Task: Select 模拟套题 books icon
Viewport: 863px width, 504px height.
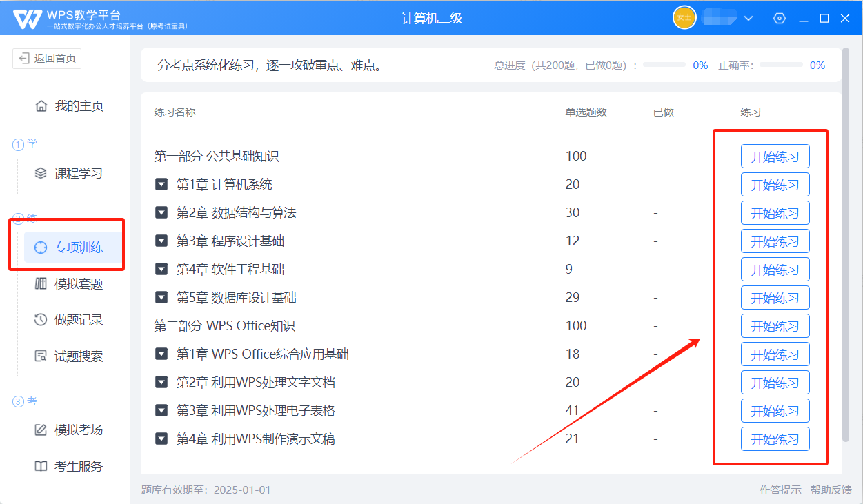Action: tap(41, 283)
